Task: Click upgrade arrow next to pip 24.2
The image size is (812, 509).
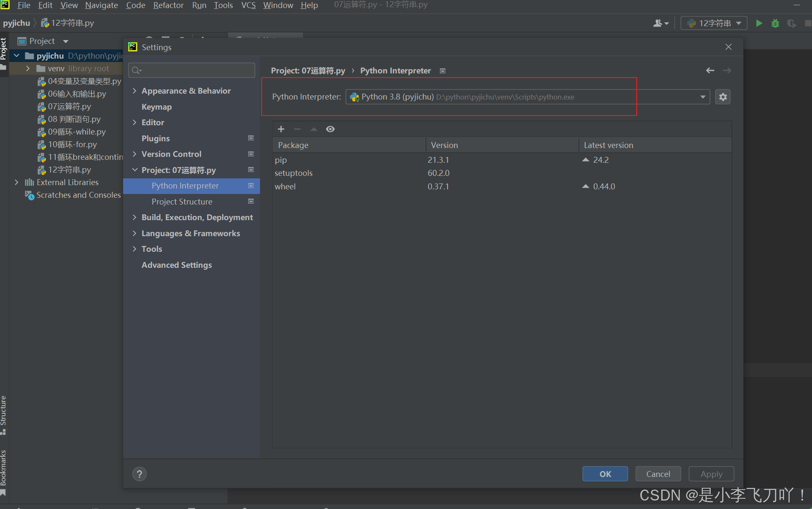Action: click(x=586, y=160)
